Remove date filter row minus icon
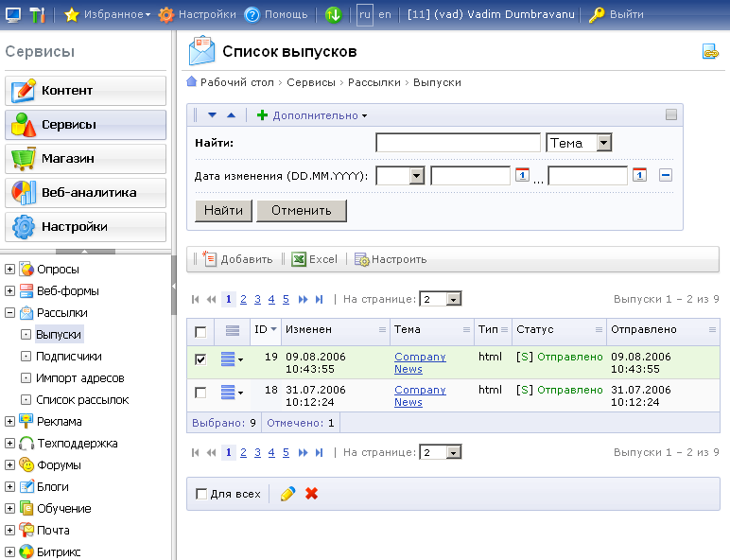Viewport: 730px width, 560px height. point(665,175)
